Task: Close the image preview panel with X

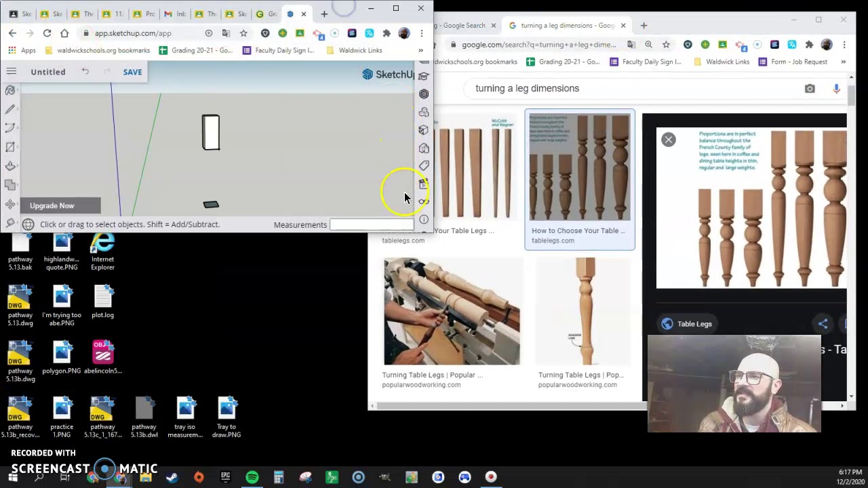Action: click(x=669, y=140)
